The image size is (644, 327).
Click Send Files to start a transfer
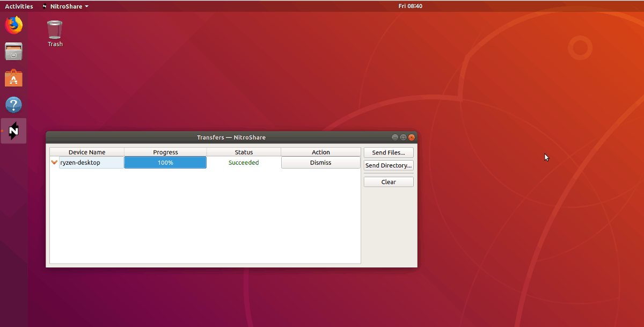tap(388, 152)
